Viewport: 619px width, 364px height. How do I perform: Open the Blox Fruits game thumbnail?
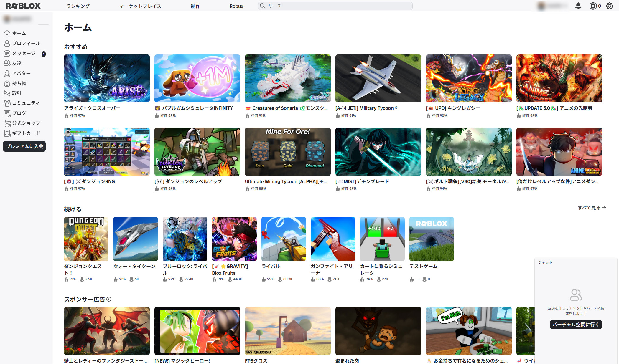pyautogui.click(x=234, y=239)
